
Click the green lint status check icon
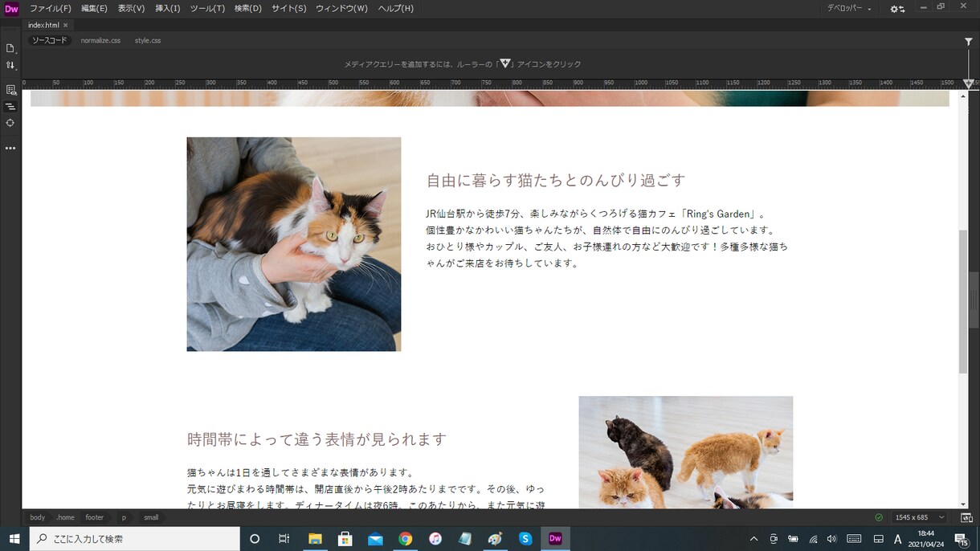tap(879, 518)
